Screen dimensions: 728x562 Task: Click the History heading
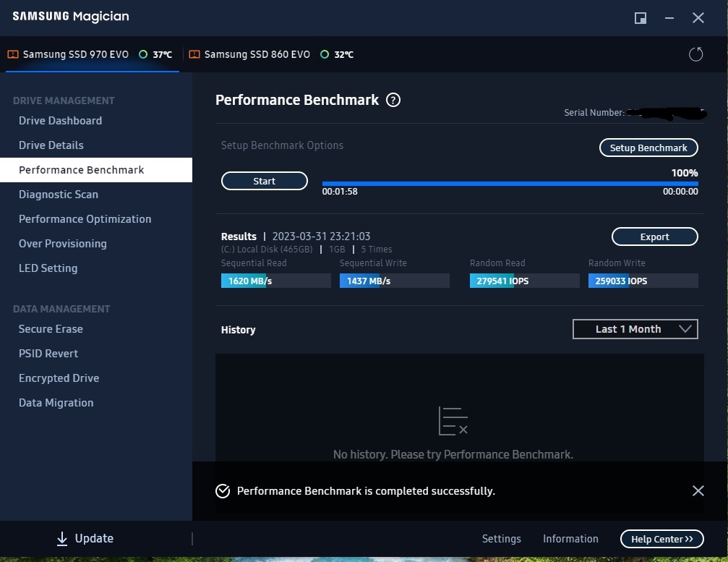click(x=238, y=330)
